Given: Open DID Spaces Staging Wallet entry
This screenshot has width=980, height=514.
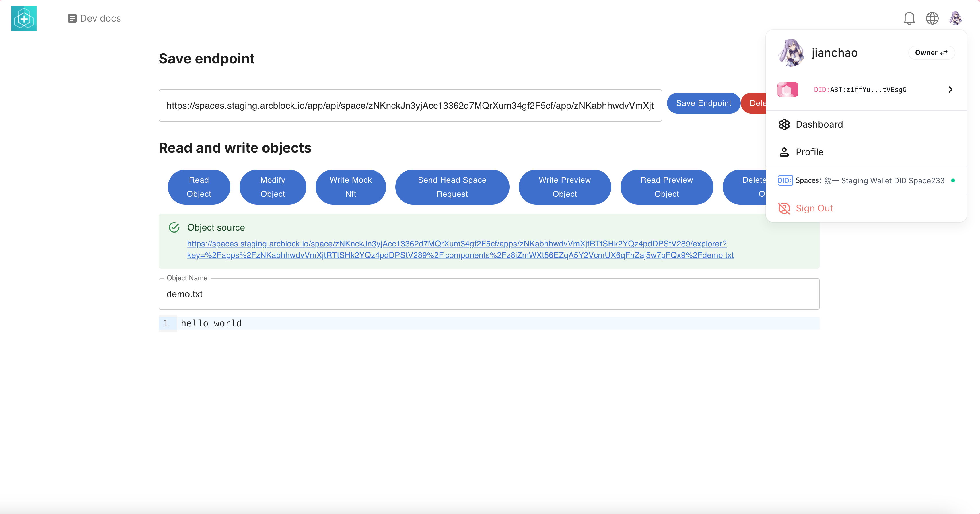Looking at the screenshot, I should (870, 180).
